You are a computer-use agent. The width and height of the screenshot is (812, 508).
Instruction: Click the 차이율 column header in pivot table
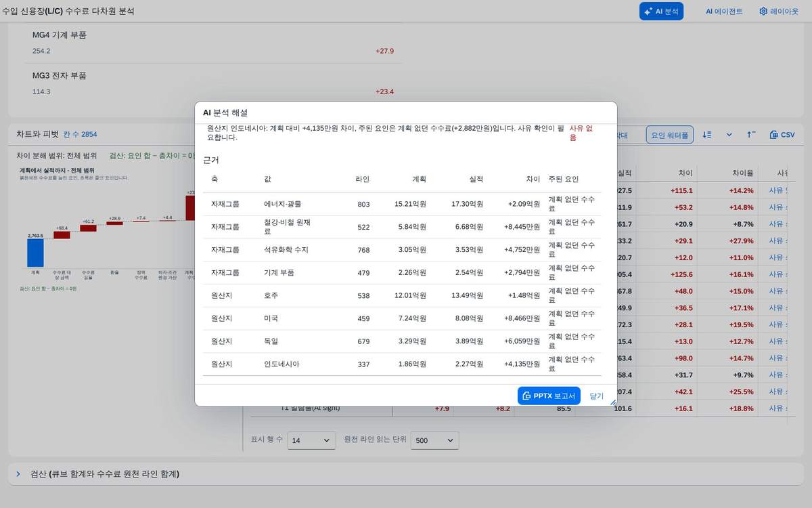pos(742,173)
